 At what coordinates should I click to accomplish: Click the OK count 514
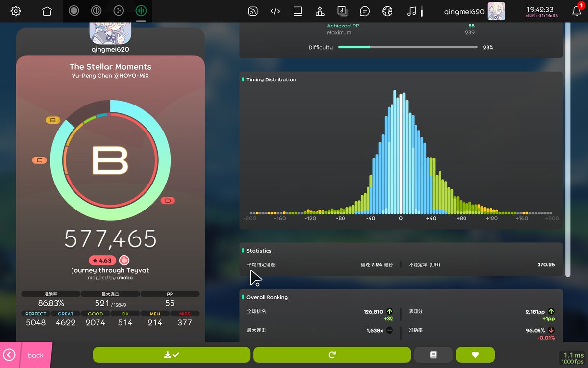tap(125, 322)
